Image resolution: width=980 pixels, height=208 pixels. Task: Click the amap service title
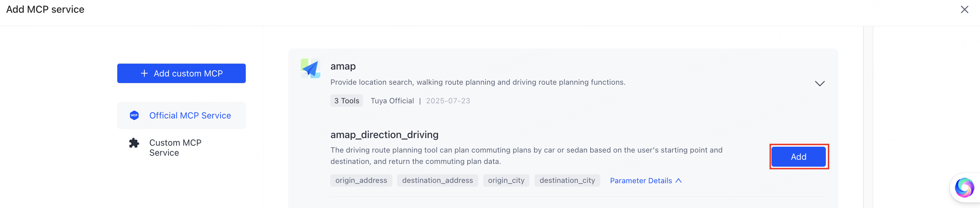coord(343,66)
